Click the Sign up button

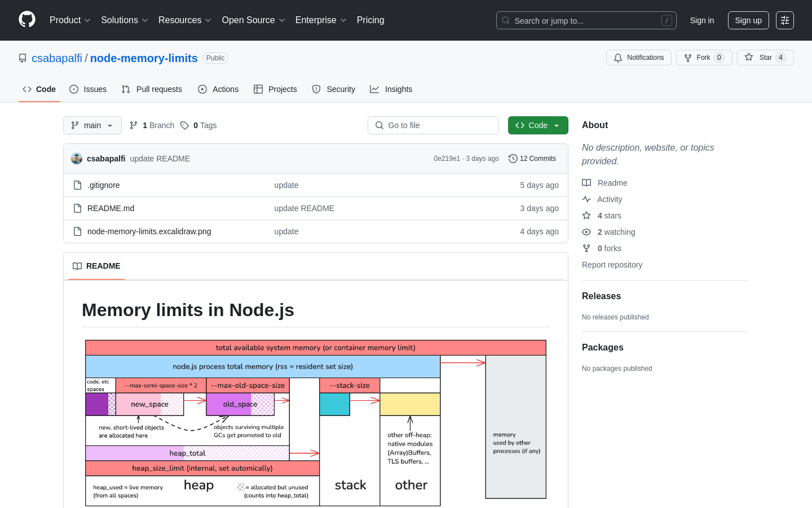click(748, 20)
